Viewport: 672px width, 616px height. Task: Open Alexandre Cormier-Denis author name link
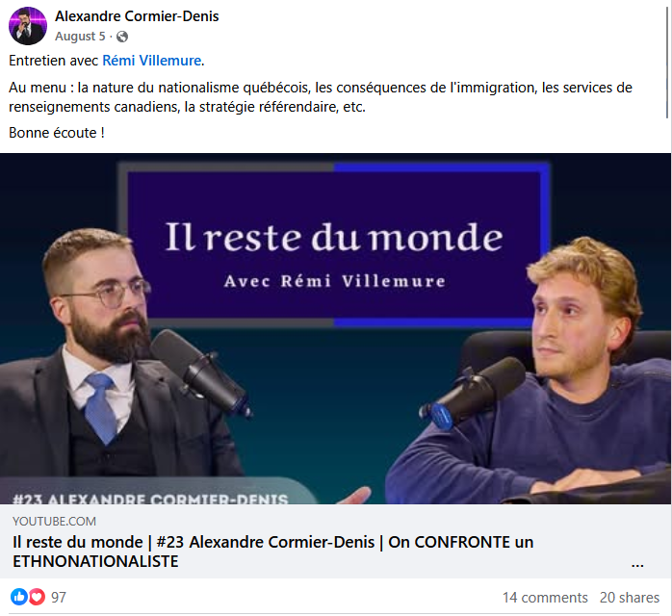[137, 16]
